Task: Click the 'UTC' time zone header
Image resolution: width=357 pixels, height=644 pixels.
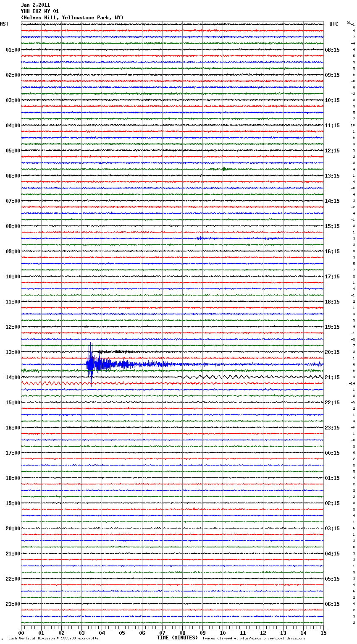Action: click(x=334, y=24)
